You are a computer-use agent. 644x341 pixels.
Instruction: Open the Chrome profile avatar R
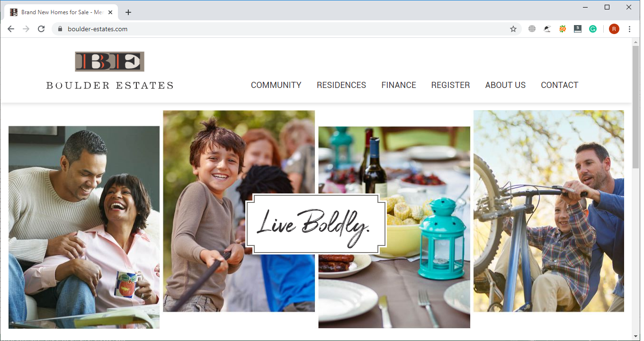click(614, 29)
